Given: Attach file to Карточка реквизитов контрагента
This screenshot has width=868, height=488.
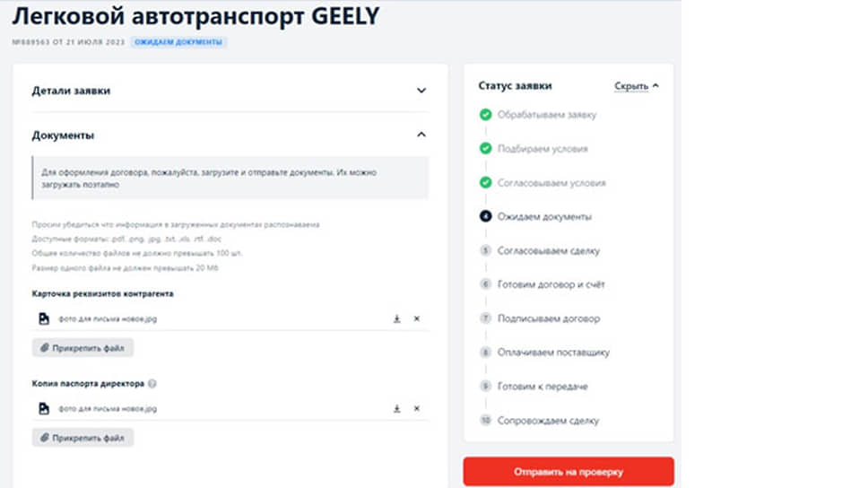Looking at the screenshot, I should coord(82,348).
